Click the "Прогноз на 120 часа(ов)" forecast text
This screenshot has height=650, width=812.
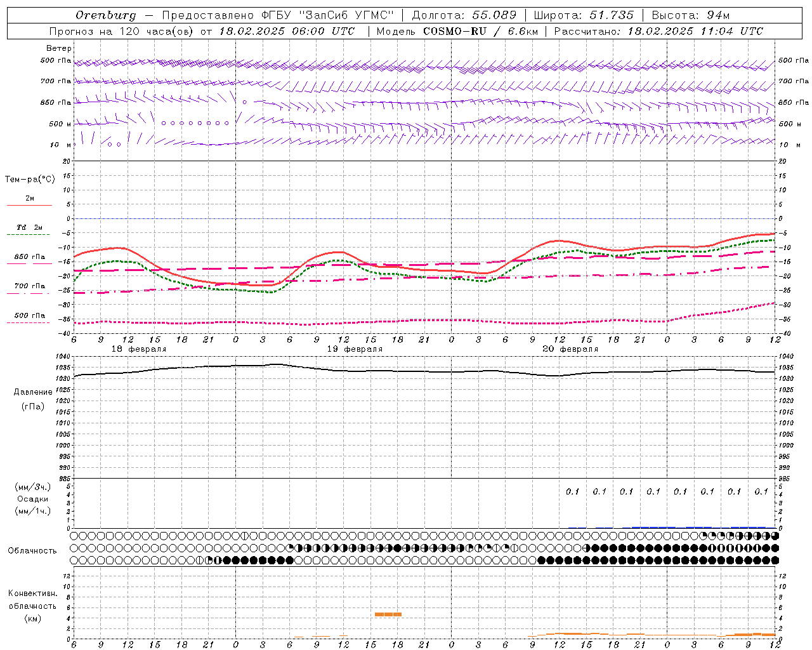(122, 31)
